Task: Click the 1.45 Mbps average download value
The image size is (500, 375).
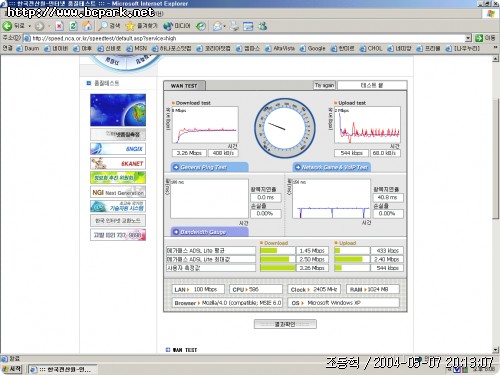Action: [x=312, y=251]
